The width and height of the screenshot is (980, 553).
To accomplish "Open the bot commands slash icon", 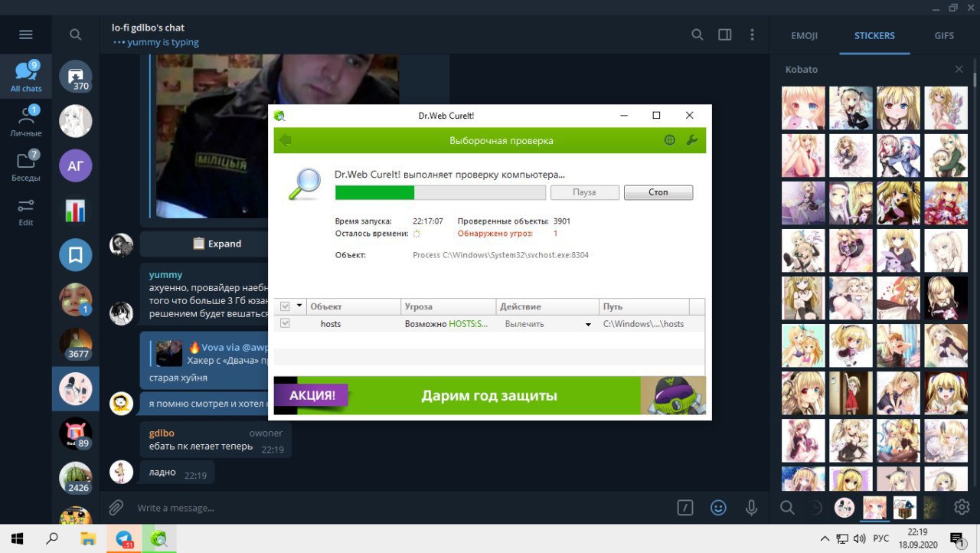I will tap(685, 507).
